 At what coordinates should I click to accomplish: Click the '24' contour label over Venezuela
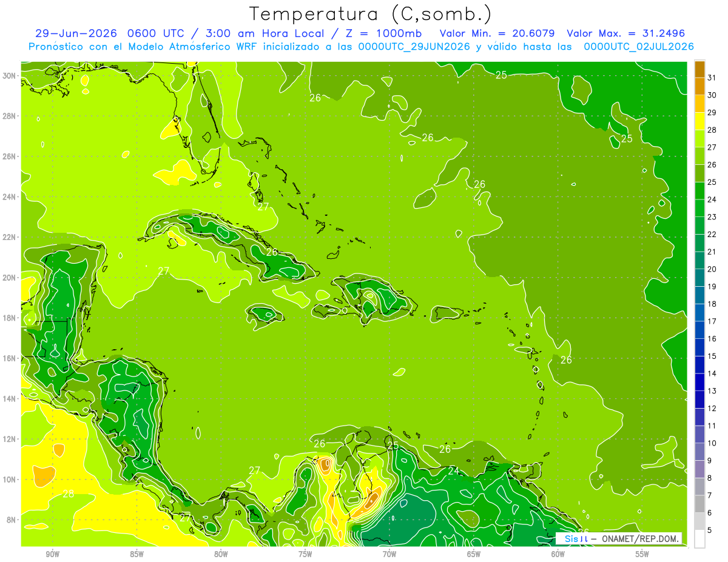pos(454,470)
